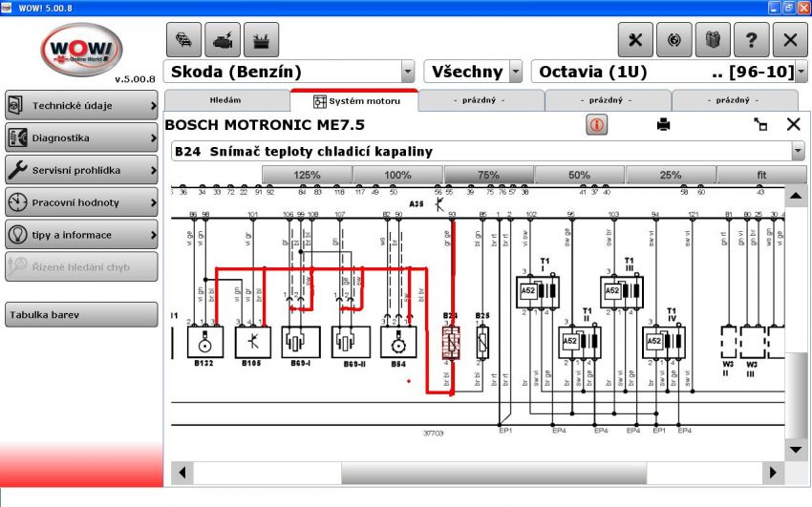Click the horizontal scrollbar right arrow
The image size is (812, 507).
point(772,473)
